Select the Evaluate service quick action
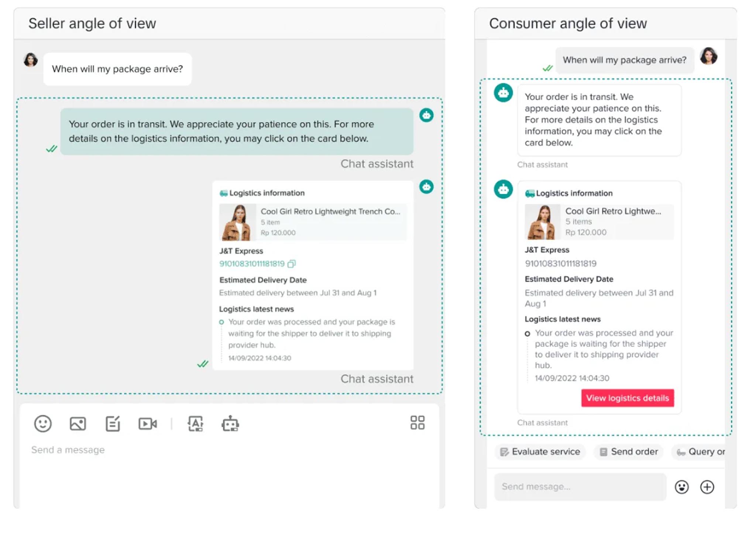 click(540, 451)
